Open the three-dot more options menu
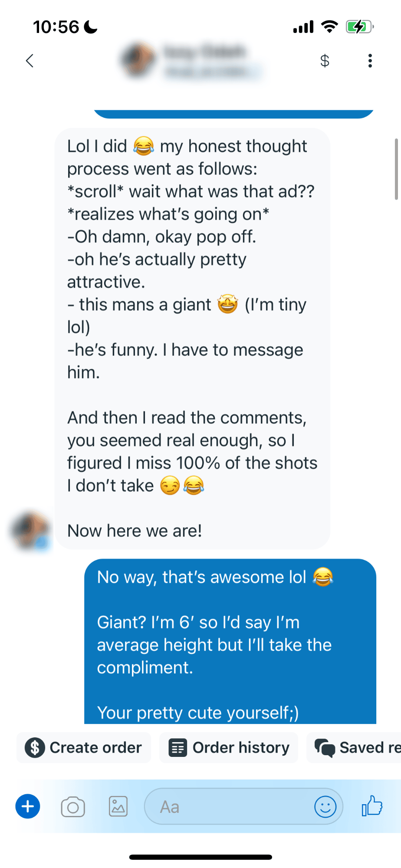Viewport: 401px width, 868px height. pos(370,61)
